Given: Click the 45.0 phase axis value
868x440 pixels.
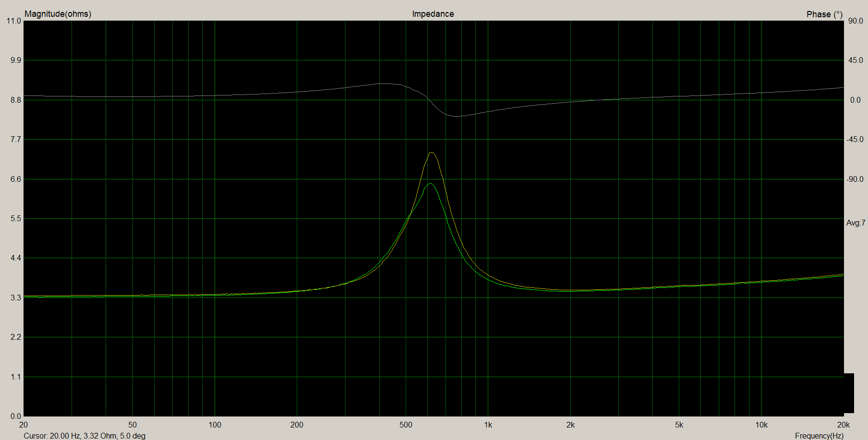Looking at the screenshot, I should click(856, 60).
